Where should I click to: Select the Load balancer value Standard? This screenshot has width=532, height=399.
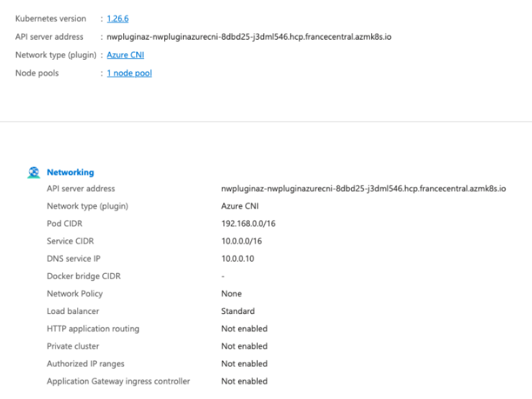click(x=238, y=311)
